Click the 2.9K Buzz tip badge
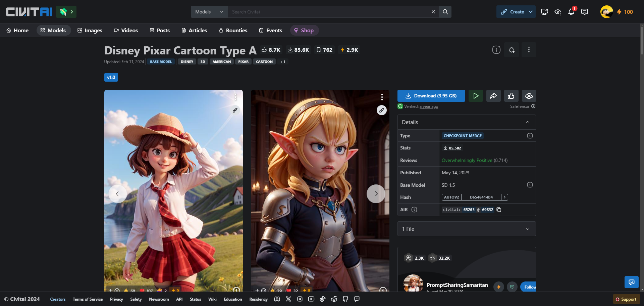644x306 pixels. [349, 50]
